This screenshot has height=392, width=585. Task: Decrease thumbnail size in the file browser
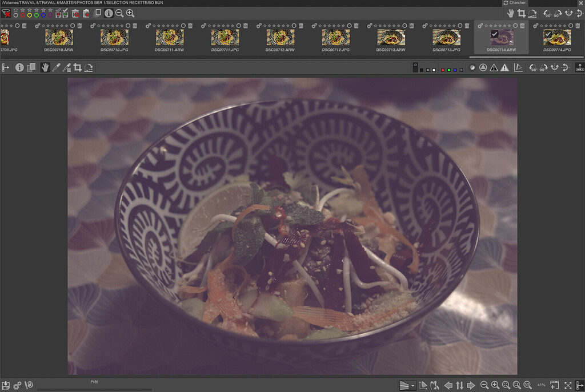tap(119, 14)
